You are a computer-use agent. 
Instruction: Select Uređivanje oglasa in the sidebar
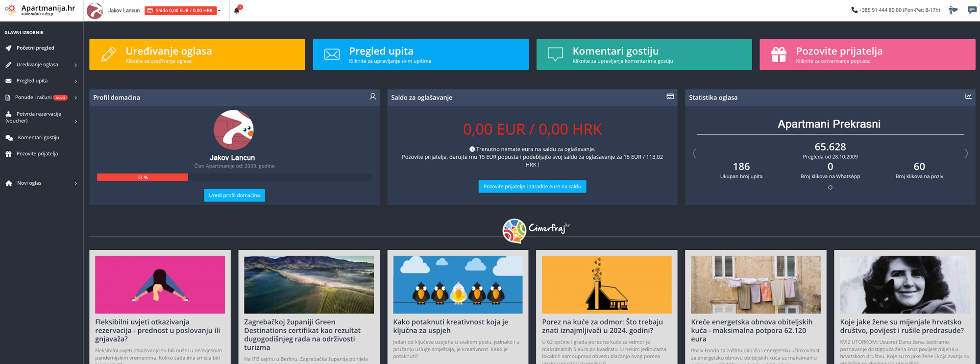coord(37,65)
